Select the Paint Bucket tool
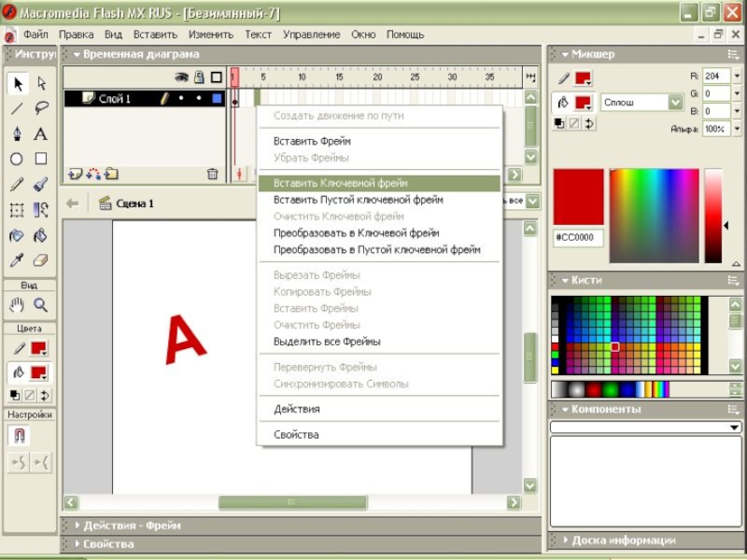Image resolution: width=747 pixels, height=560 pixels. click(x=41, y=235)
